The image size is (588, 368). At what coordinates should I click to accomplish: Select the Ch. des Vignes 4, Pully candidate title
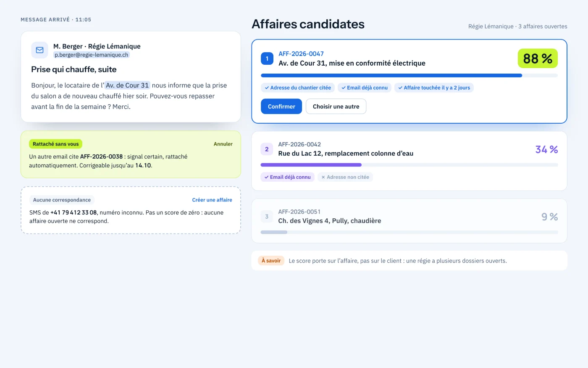[330, 221]
